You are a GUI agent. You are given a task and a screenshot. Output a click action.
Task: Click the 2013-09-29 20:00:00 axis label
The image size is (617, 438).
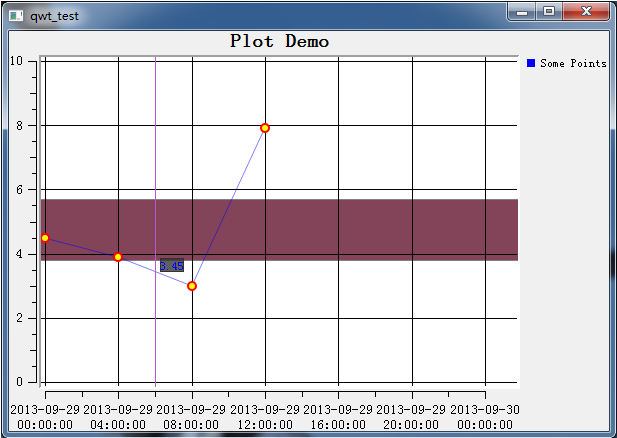point(411,417)
